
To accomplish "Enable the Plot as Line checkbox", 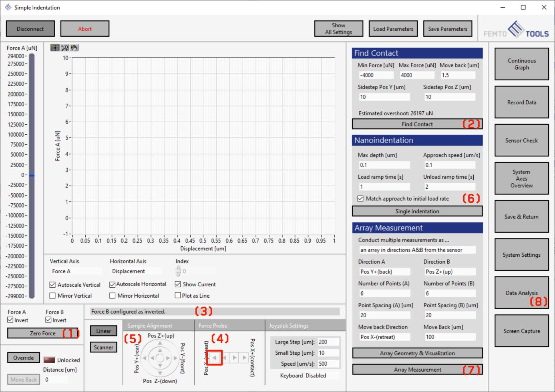I will pyautogui.click(x=178, y=296).
